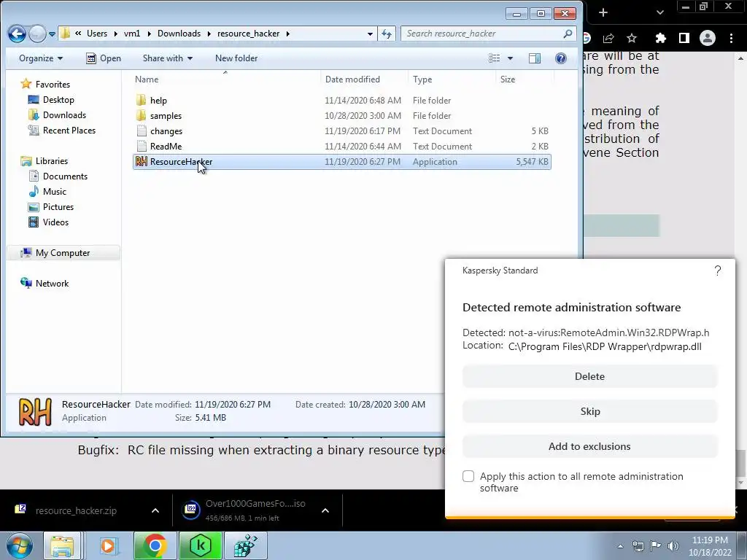Open the Organize menu
The height and width of the screenshot is (560, 747).
click(x=41, y=58)
